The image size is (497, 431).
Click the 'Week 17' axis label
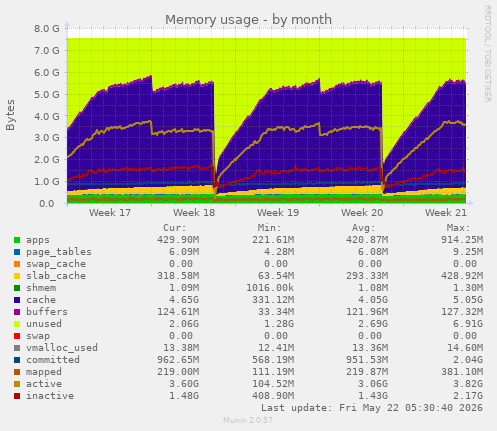click(110, 213)
